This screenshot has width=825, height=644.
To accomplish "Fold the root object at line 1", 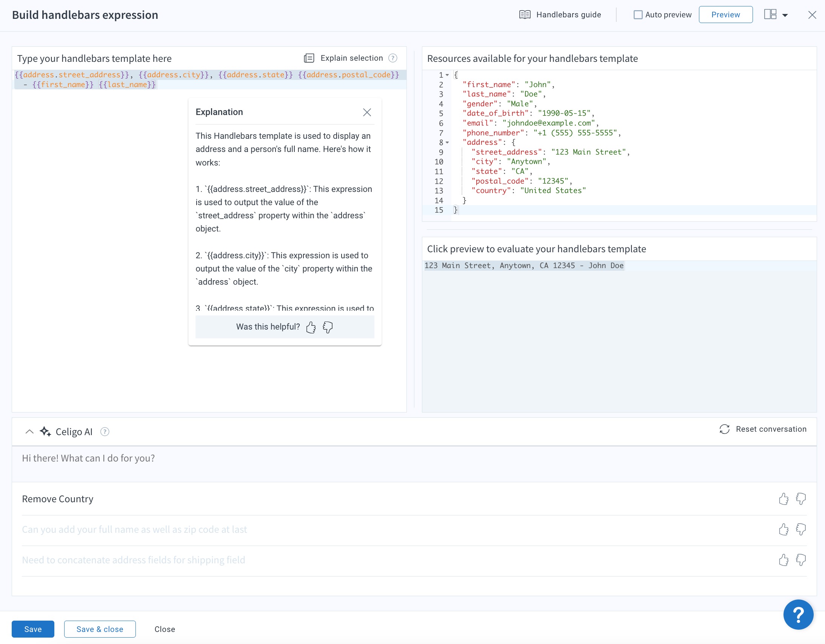I will point(447,75).
